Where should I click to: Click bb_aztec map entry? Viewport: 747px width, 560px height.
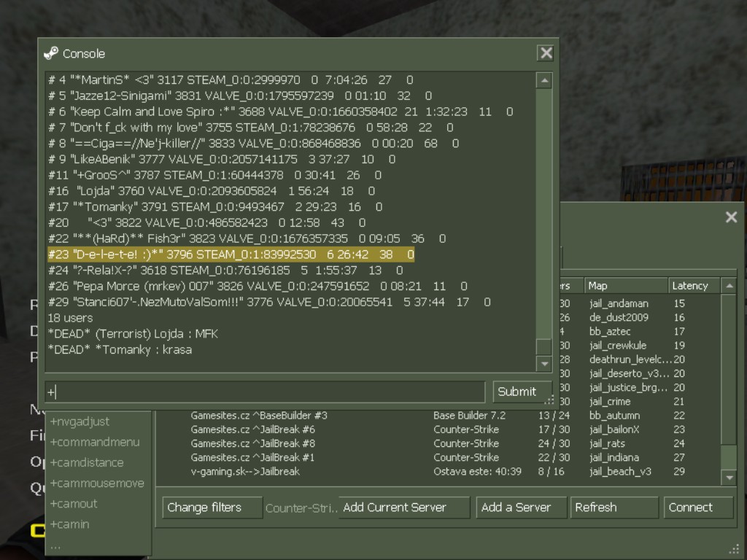coord(610,332)
